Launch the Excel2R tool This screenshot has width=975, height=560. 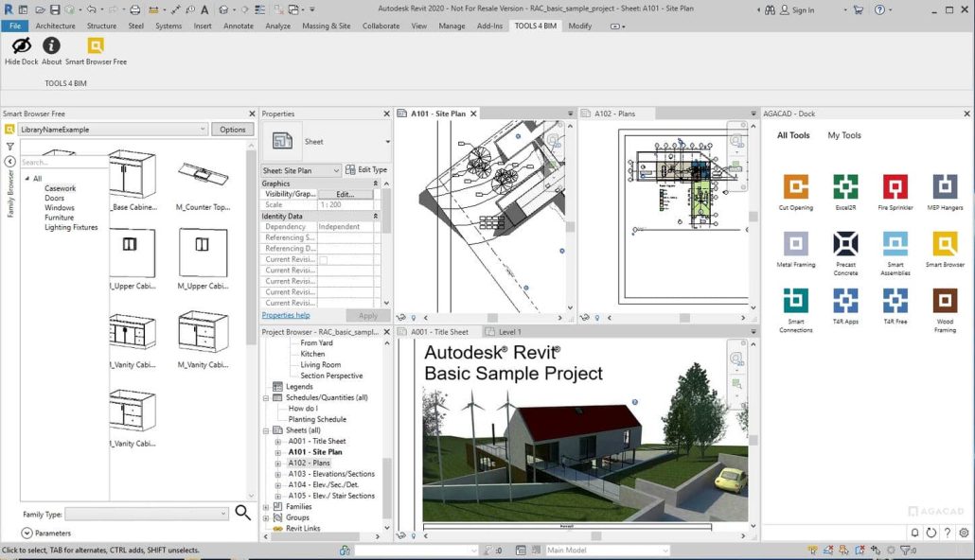pos(845,187)
